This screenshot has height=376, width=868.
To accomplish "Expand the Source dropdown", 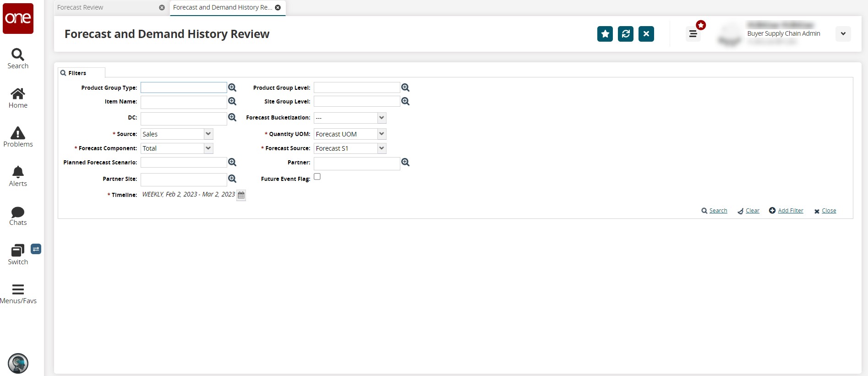I will [x=208, y=134].
